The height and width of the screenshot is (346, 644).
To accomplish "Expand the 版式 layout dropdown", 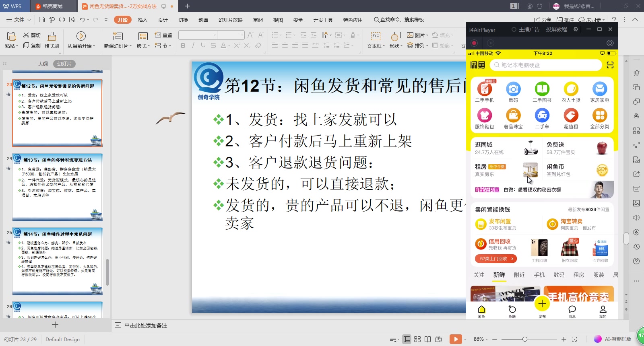I will click(149, 46).
